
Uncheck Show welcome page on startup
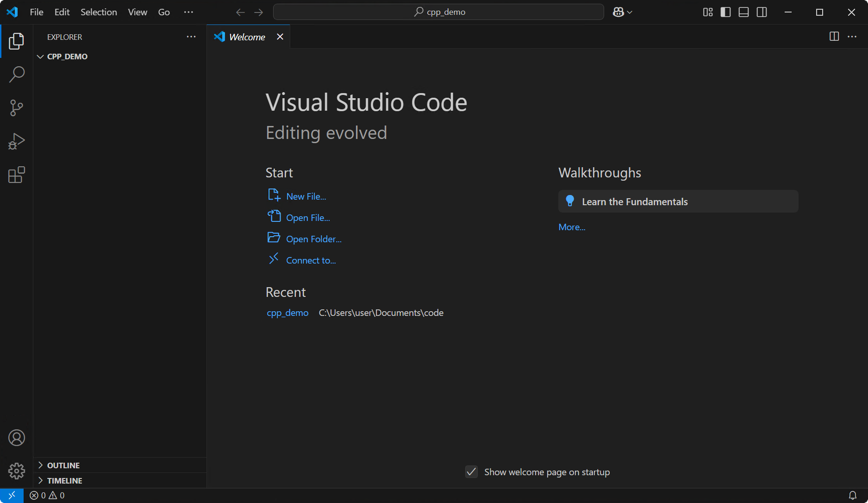click(471, 472)
